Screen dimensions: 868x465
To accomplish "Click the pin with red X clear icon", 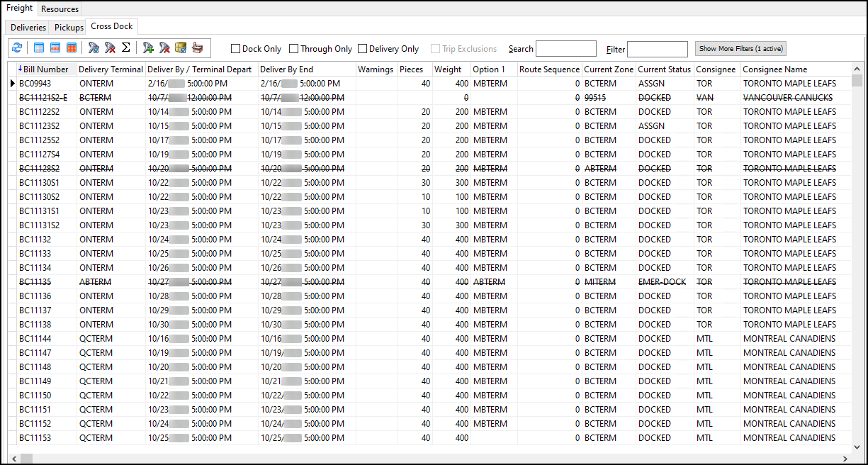I will [164, 48].
